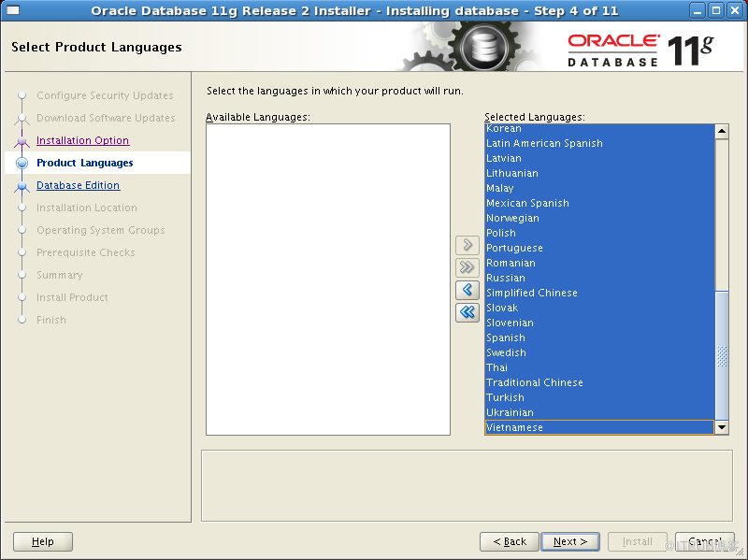Click the Selected Languages scrollbar thumb

click(722, 355)
